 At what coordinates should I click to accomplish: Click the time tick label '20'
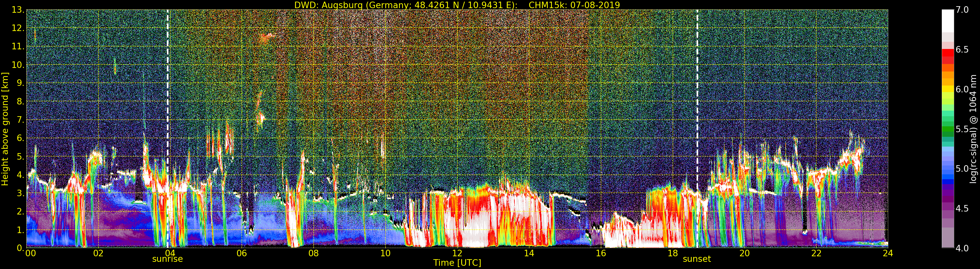click(x=745, y=253)
